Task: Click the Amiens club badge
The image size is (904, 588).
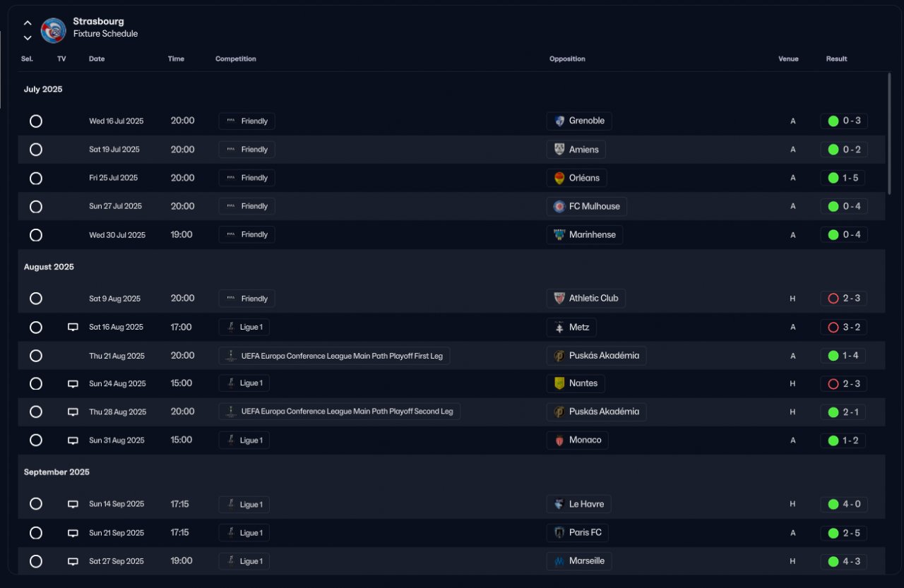Action: pos(559,150)
